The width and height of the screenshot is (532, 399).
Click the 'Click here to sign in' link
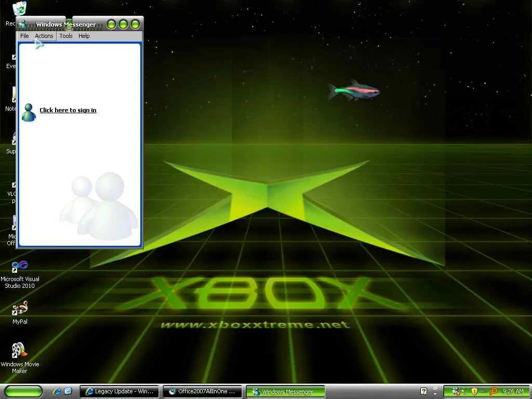(x=68, y=110)
